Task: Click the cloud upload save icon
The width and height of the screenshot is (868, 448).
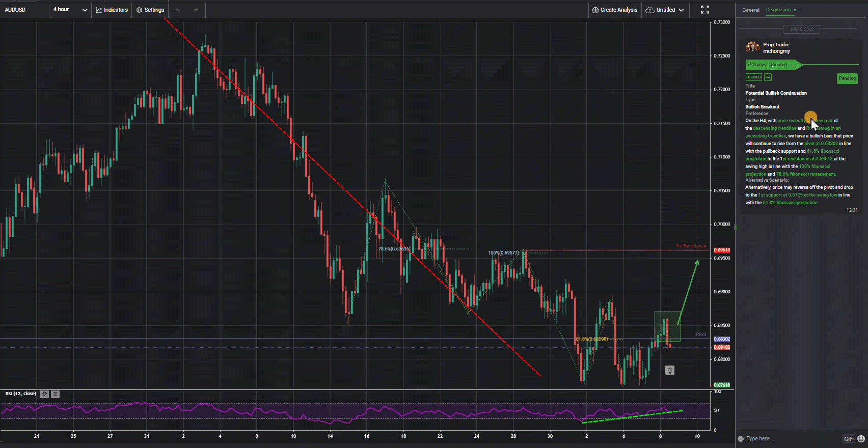Action: (650, 10)
